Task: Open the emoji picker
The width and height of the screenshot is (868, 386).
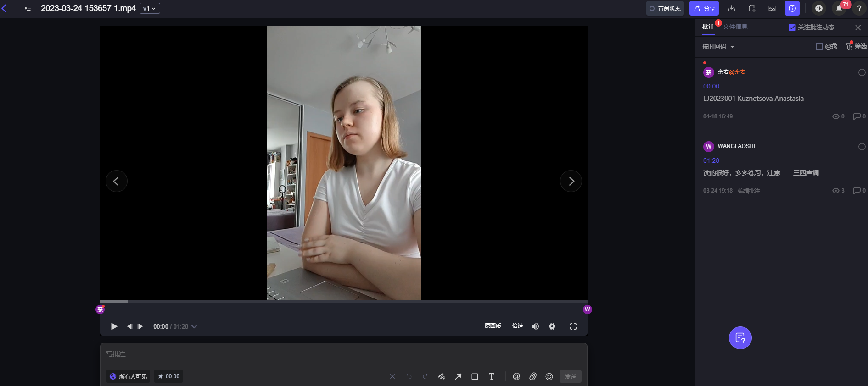Action: 549,376
